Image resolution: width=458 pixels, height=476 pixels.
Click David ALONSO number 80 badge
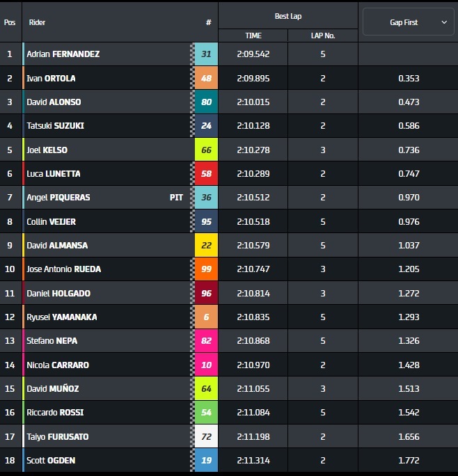[x=206, y=102]
